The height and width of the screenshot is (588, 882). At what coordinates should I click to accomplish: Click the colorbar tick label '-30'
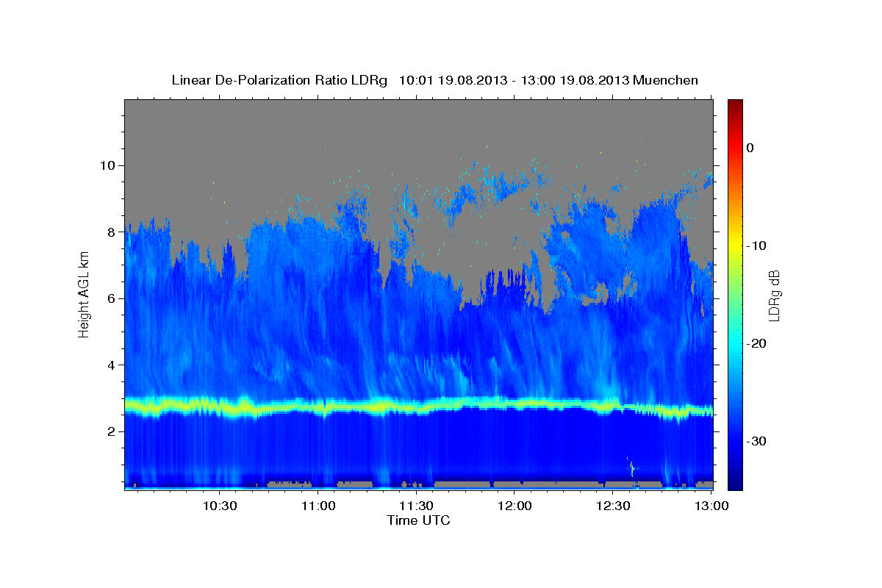756,441
